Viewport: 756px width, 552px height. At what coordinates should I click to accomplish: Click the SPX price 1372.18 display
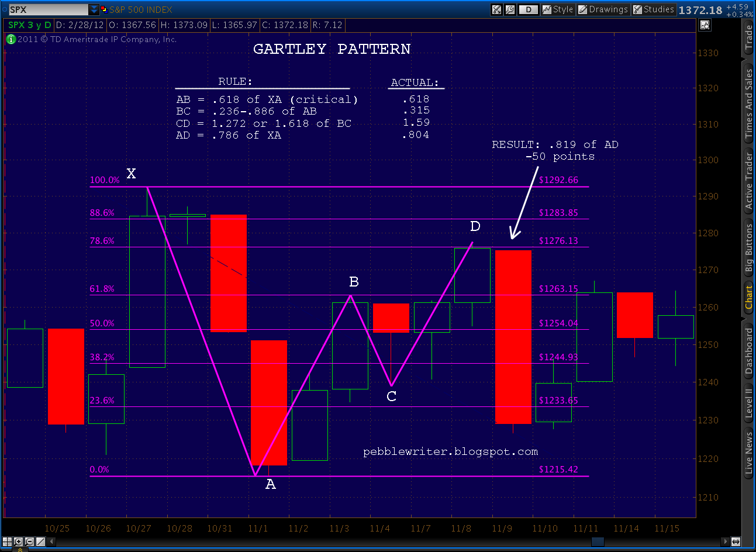click(x=700, y=9)
